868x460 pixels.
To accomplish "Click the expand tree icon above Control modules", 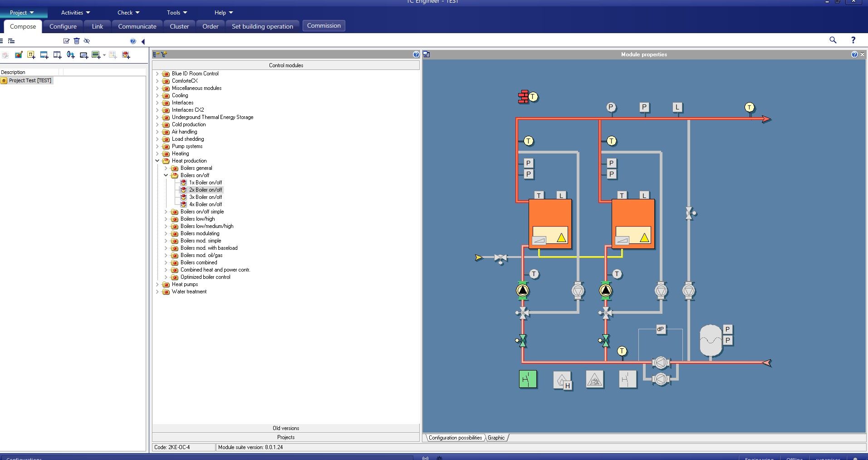I will pyautogui.click(x=164, y=54).
